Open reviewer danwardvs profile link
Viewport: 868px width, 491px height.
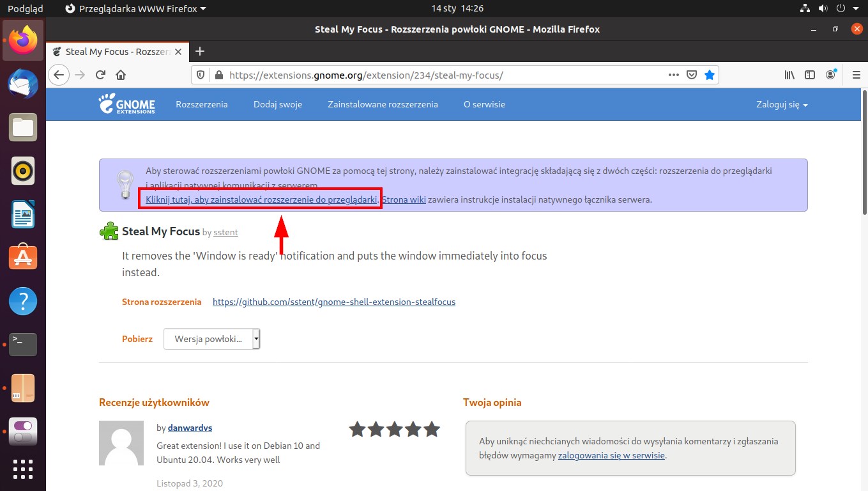coord(190,428)
